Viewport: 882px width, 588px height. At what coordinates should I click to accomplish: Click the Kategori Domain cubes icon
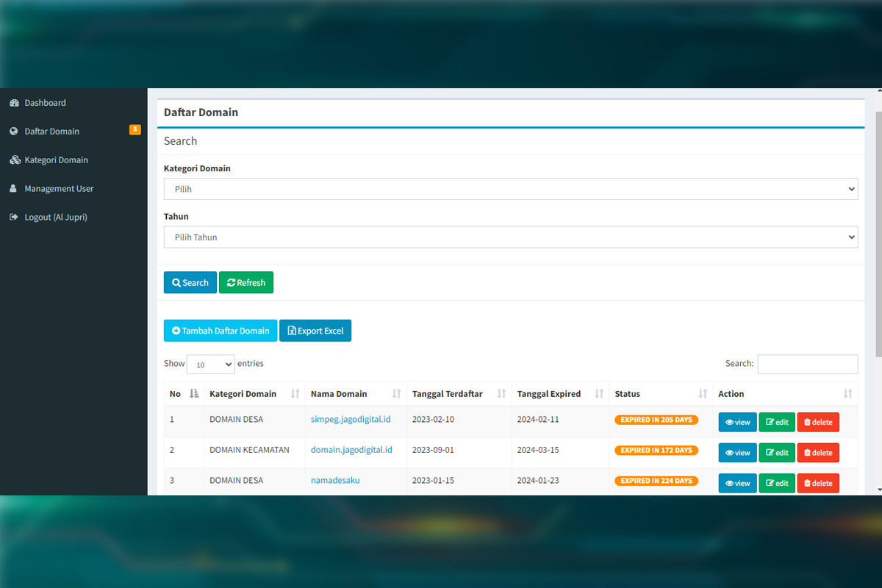(14, 160)
